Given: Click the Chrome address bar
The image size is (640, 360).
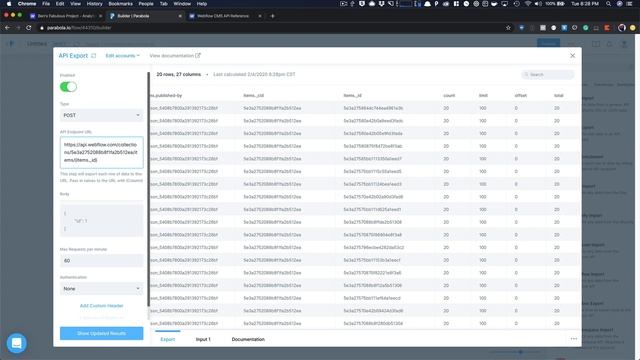Looking at the screenshot, I should 269,28.
